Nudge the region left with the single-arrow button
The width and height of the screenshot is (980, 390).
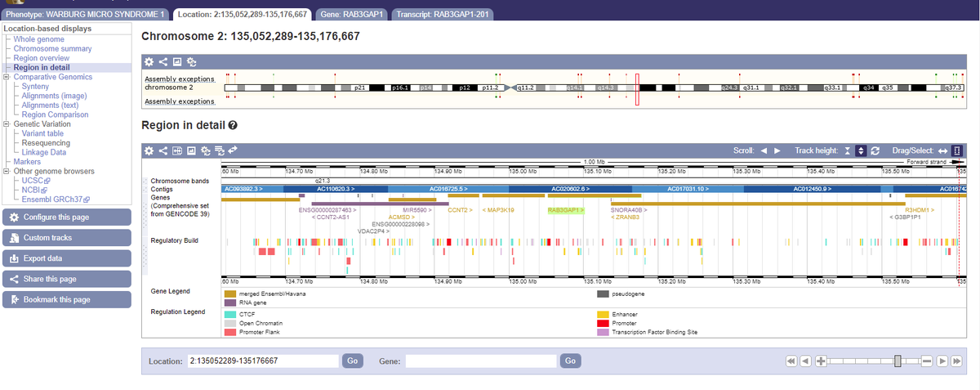pyautogui.click(x=805, y=361)
